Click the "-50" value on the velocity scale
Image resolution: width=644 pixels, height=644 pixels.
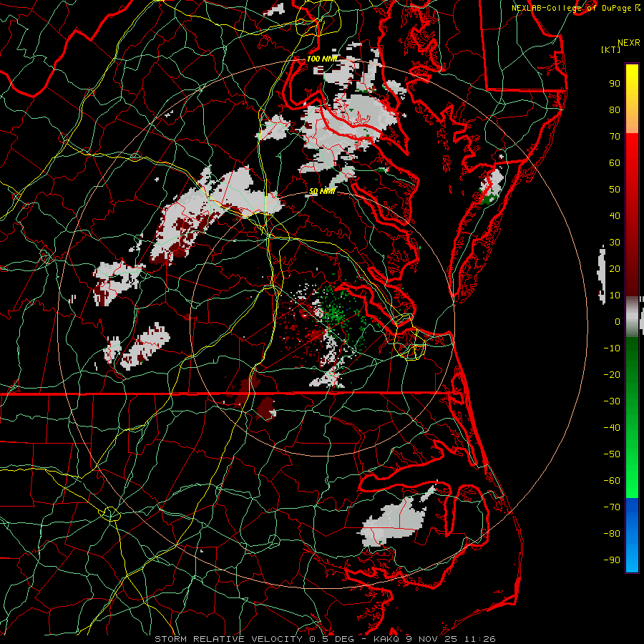pyautogui.click(x=612, y=454)
